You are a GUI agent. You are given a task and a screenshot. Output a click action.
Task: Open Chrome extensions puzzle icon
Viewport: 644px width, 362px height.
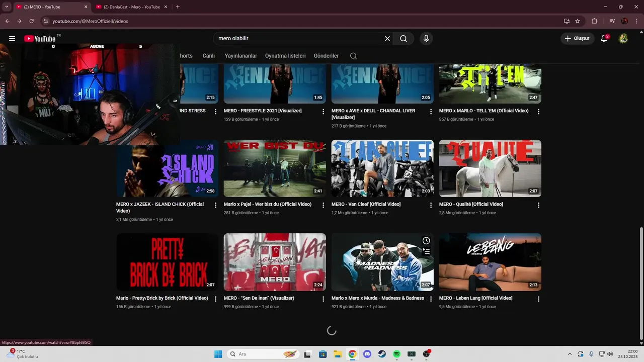coord(595,21)
